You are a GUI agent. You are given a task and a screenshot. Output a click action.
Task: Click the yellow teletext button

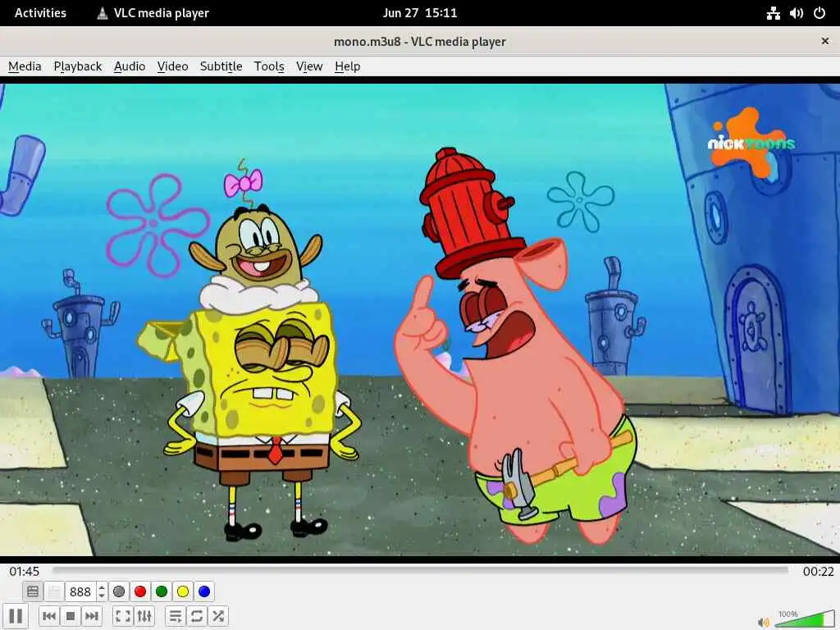tap(183, 591)
